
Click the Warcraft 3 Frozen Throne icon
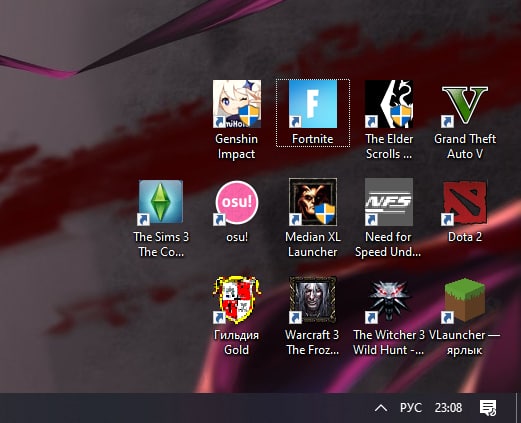(313, 300)
